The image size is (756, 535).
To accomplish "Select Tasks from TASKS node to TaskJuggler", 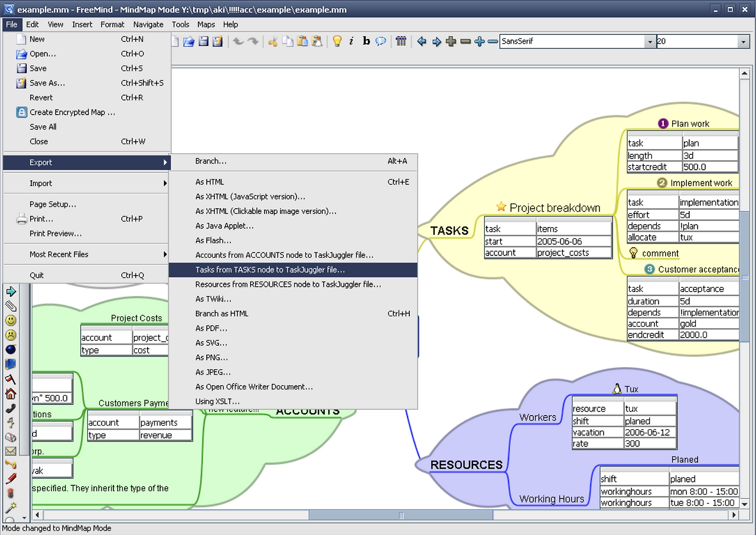I will [293, 270].
